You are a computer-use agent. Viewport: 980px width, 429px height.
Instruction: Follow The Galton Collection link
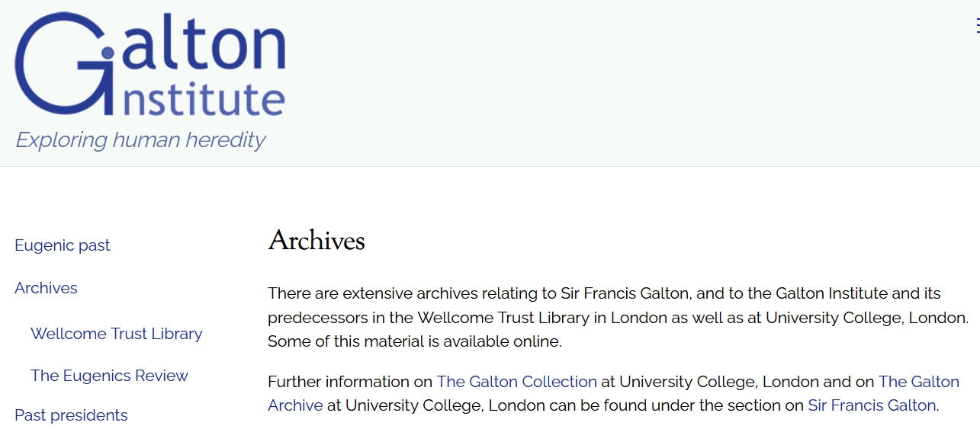coord(517,382)
